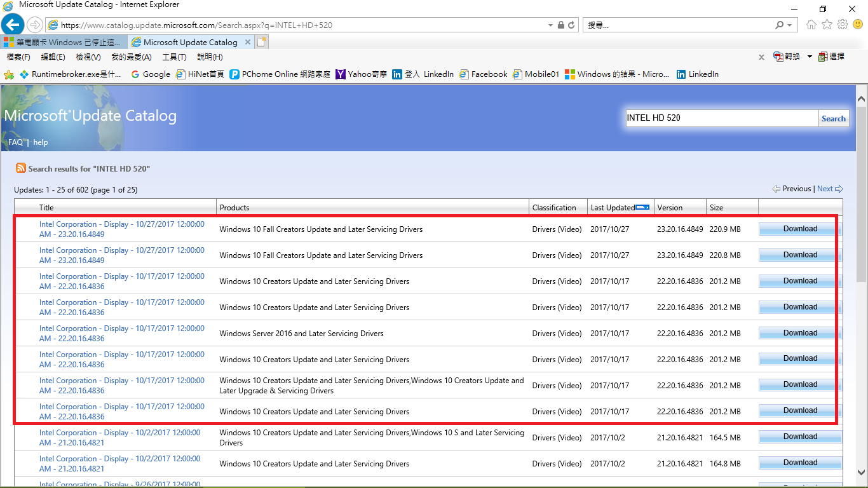Click the catalog Search button
Viewport: 868px width, 488px height.
834,118
